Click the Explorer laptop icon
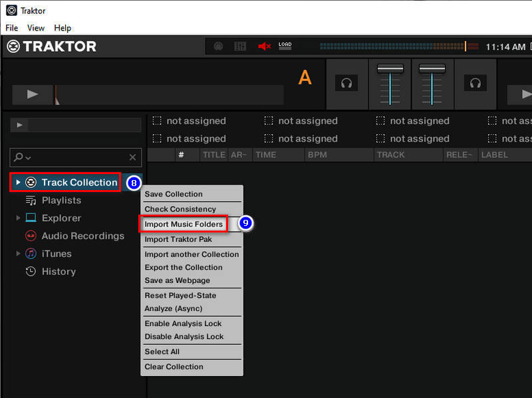 [x=31, y=218]
